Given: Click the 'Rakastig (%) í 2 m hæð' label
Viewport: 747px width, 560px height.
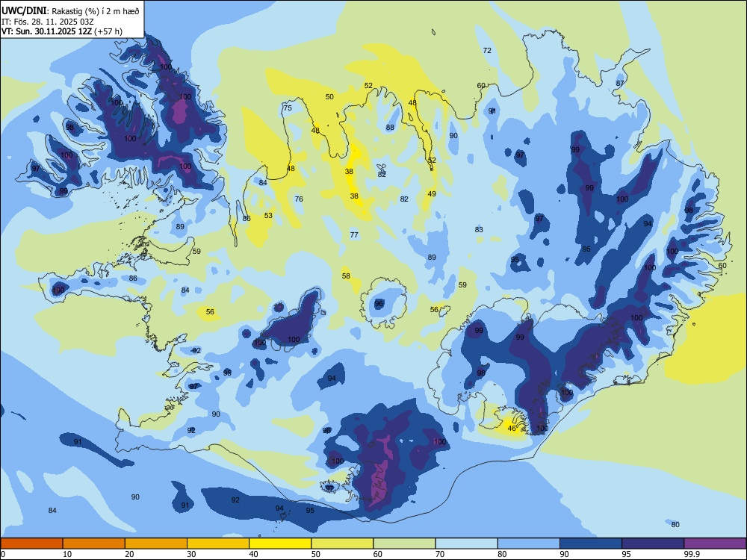Looking at the screenshot, I should coord(96,11).
